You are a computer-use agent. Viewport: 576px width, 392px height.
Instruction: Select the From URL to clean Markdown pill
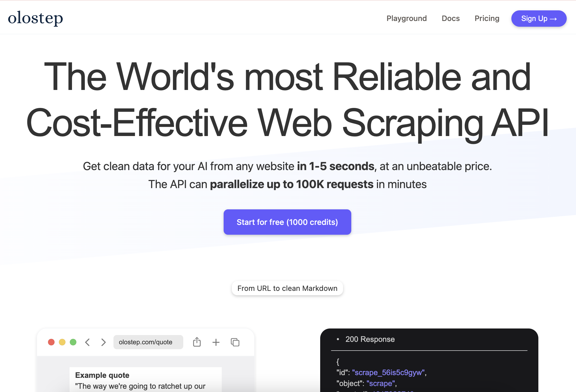[287, 288]
